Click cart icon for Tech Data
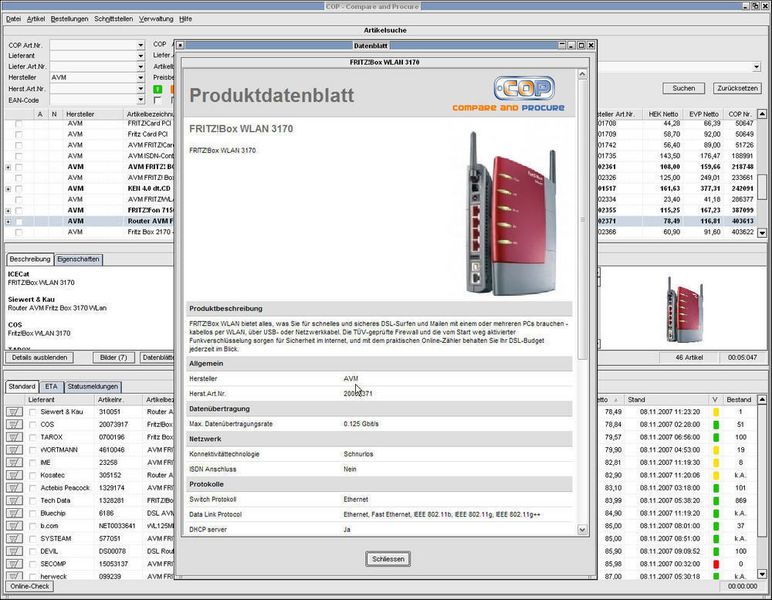 14,501
